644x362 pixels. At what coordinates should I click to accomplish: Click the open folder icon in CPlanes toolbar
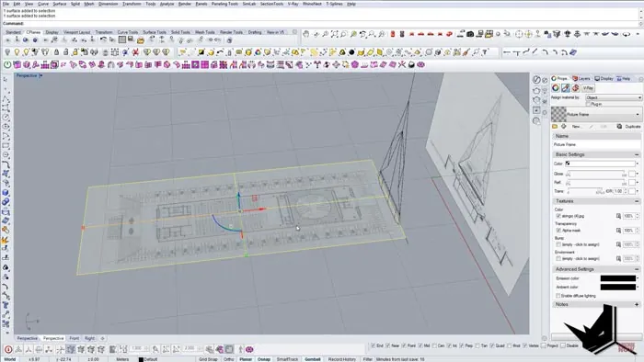tap(141, 40)
